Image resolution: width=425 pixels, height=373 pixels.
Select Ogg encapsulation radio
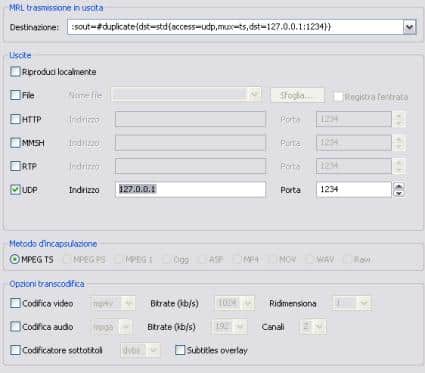click(x=166, y=259)
